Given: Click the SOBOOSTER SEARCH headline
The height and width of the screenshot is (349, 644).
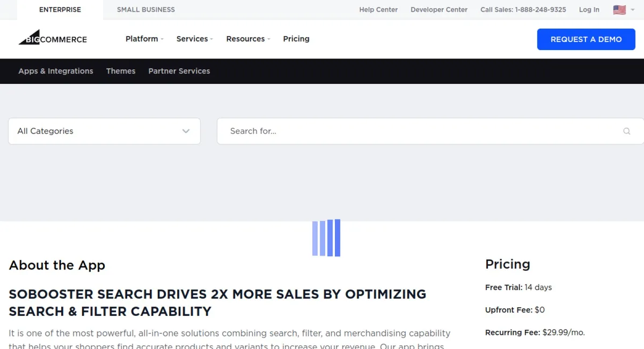Looking at the screenshot, I should coord(217,303).
